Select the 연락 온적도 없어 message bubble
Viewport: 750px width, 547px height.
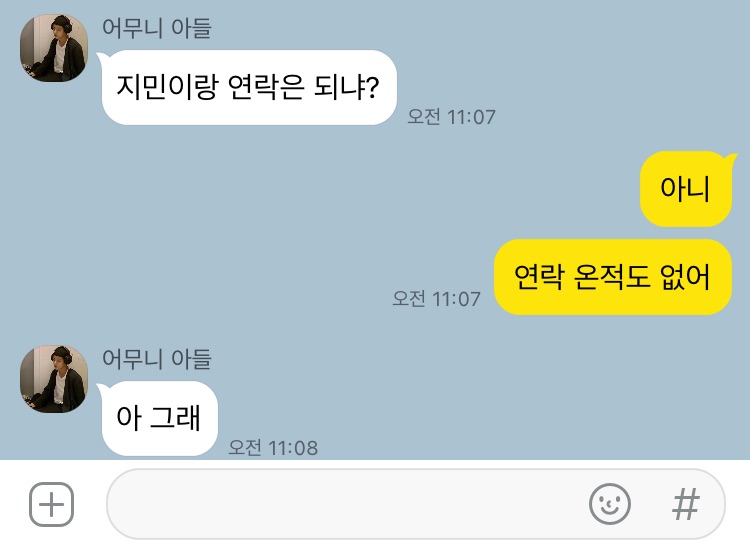point(613,277)
